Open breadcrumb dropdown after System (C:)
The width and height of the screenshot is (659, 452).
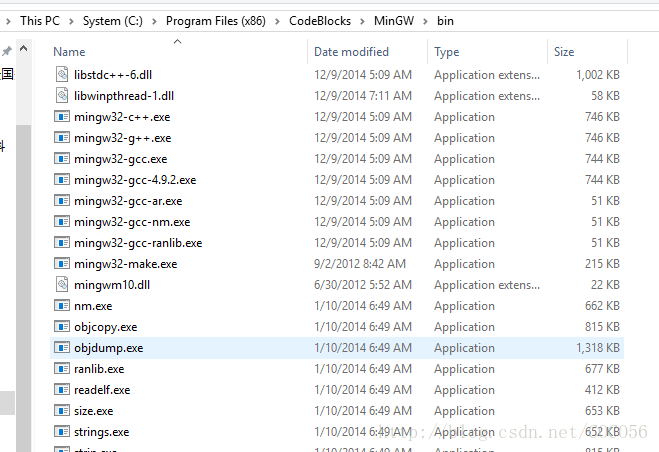(154, 21)
